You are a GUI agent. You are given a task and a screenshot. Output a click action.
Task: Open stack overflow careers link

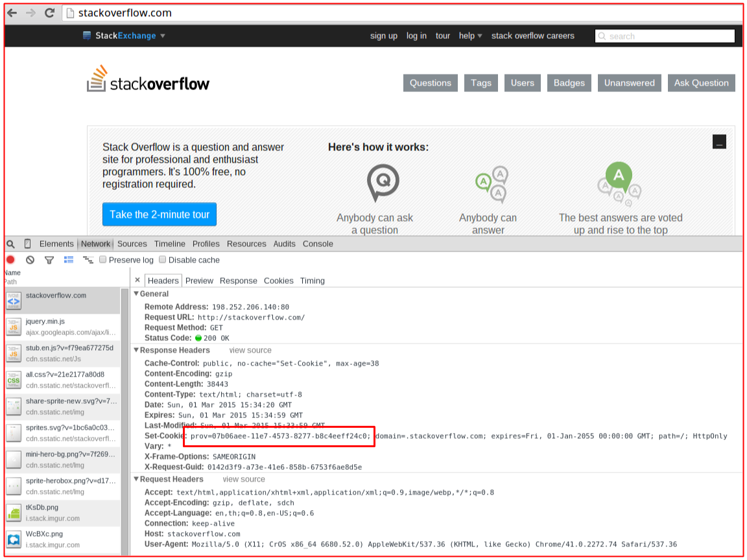[532, 36]
